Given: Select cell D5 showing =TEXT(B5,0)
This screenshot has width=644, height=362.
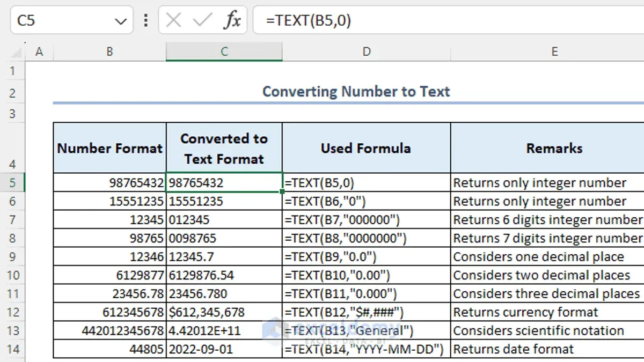Looking at the screenshot, I should [x=367, y=182].
